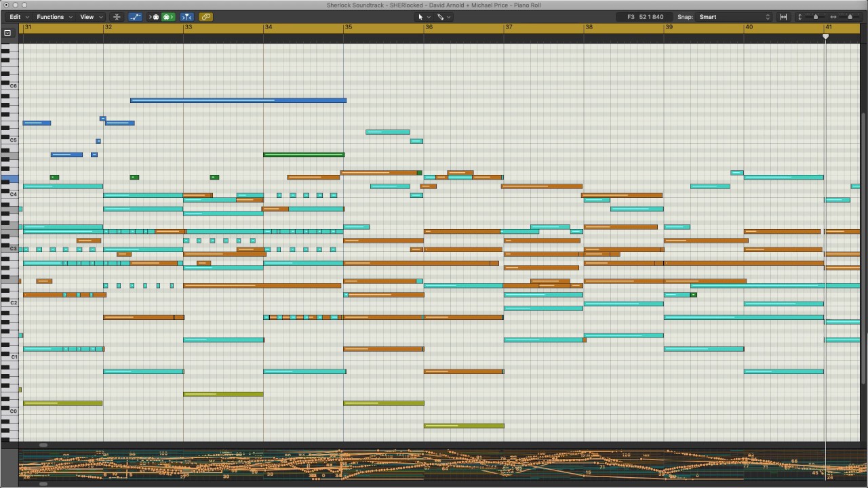Toggle Collapse Mode icon in toolbar
The width and height of the screenshot is (868, 488).
tap(117, 17)
